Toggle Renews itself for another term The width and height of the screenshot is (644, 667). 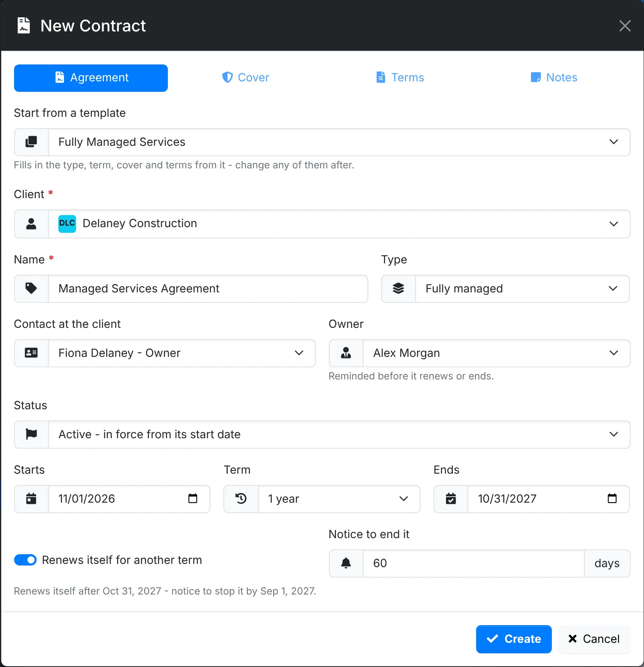click(25, 560)
